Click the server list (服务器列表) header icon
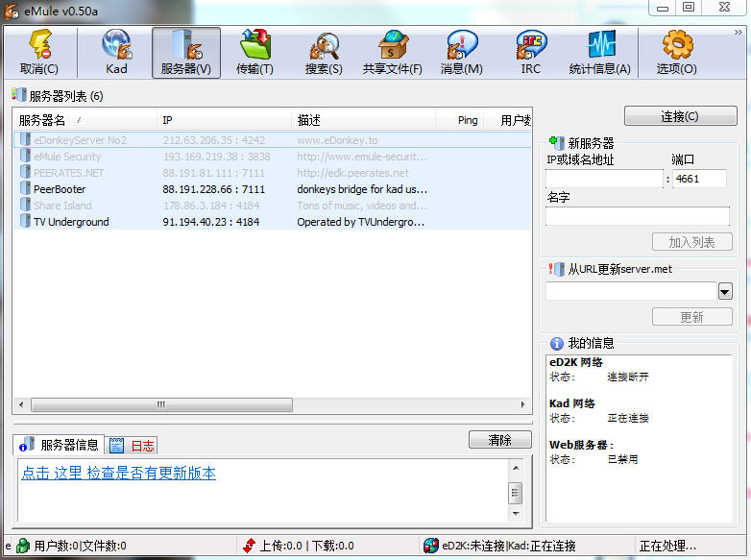The width and height of the screenshot is (751, 560). click(x=19, y=95)
